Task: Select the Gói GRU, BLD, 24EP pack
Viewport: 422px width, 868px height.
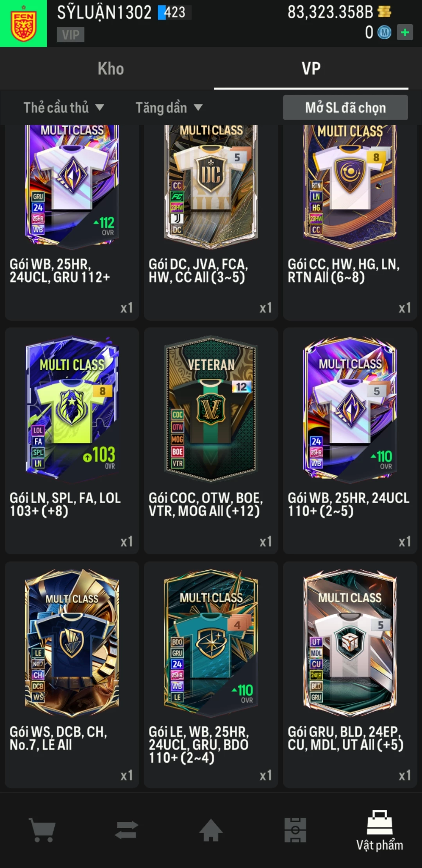Action: click(350, 674)
